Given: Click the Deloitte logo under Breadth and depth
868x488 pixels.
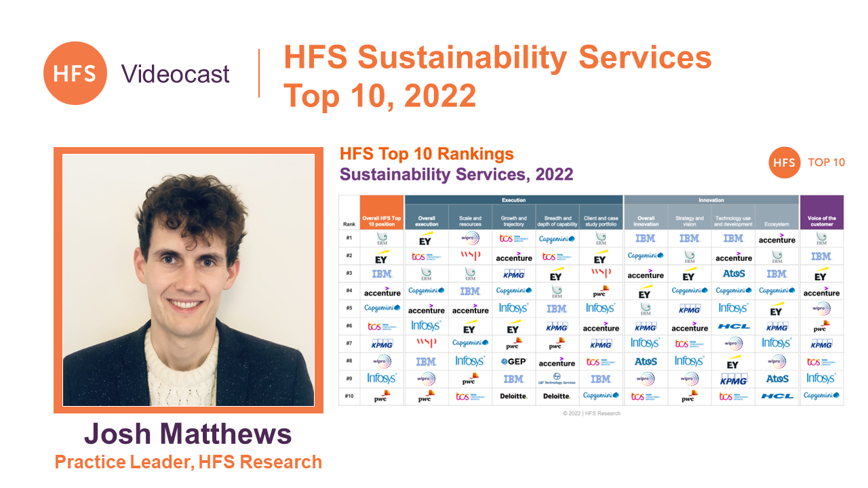Looking at the screenshot, I should tap(557, 396).
